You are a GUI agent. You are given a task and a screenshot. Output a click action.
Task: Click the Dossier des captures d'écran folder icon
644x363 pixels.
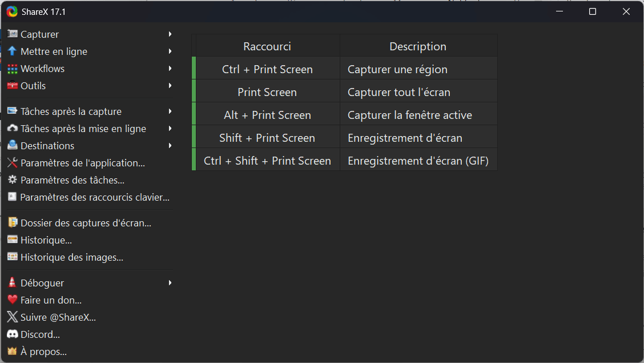pyautogui.click(x=13, y=222)
